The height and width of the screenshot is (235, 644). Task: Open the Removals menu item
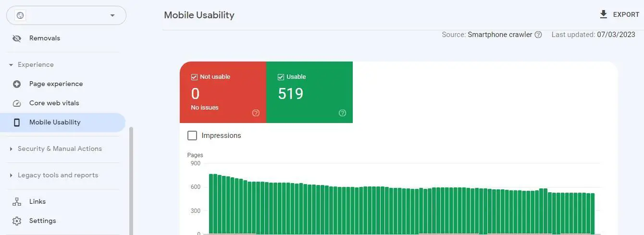[x=62, y=38]
